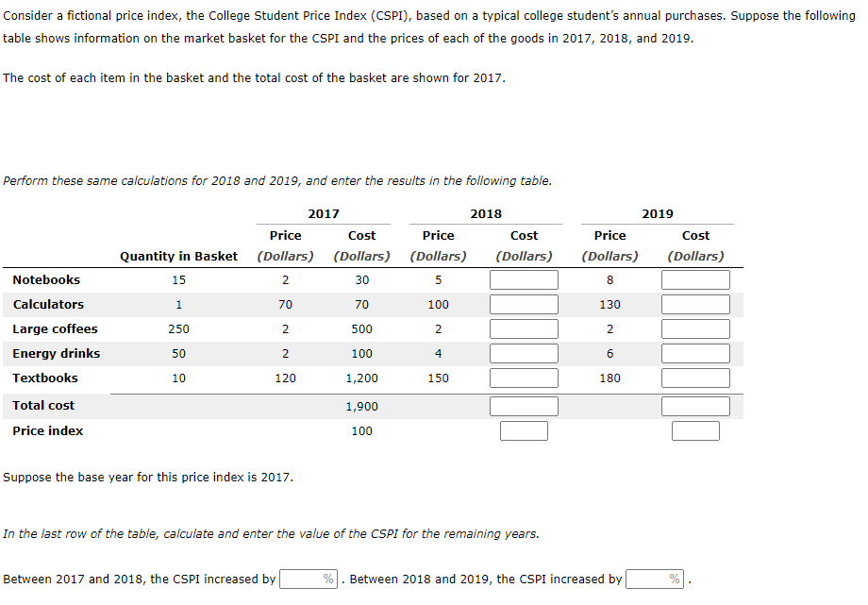
Task: Click the 2019 Total cost input field
Action: click(694, 404)
